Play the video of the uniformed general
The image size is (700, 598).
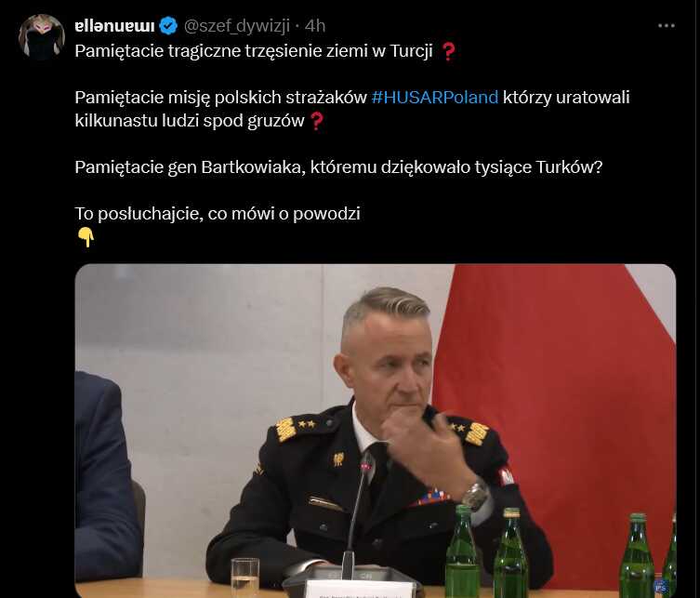tap(375, 431)
